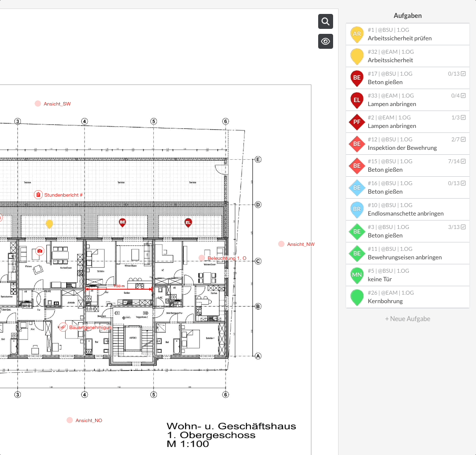Toggle checklist icon showing 7/14 on task #15
The height and width of the screenshot is (455, 476).
(464, 161)
